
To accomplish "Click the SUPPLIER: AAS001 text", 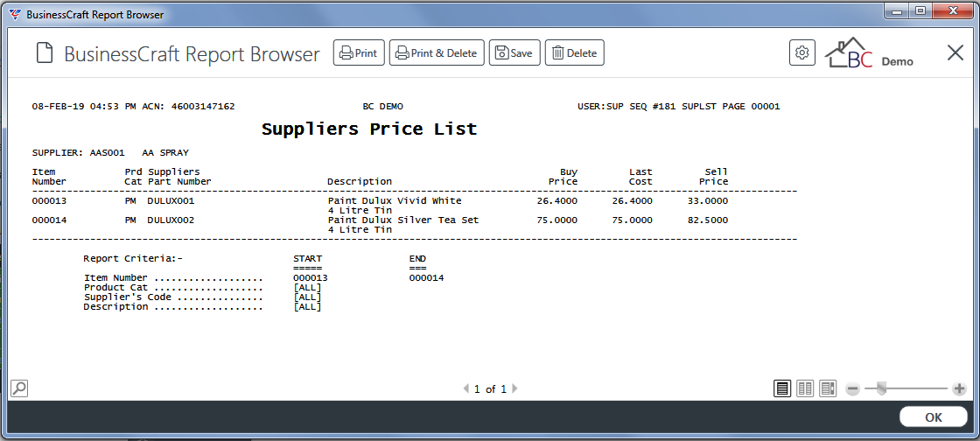I will coord(78,152).
